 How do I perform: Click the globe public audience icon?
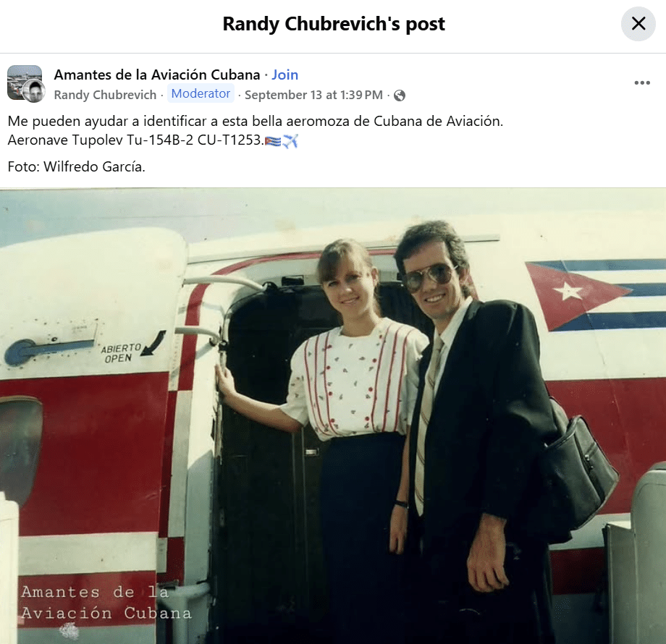[x=400, y=96]
